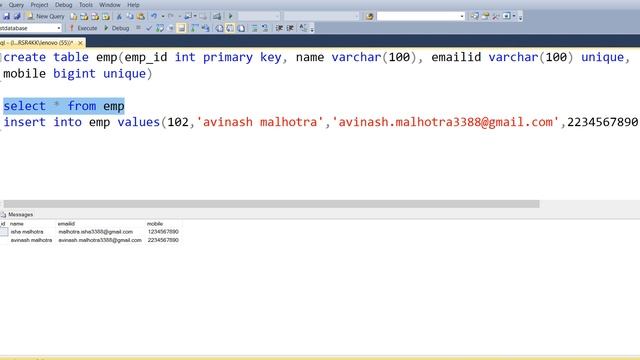Open the Debug menu in the menu bar
640x360 pixels.
(63, 5)
